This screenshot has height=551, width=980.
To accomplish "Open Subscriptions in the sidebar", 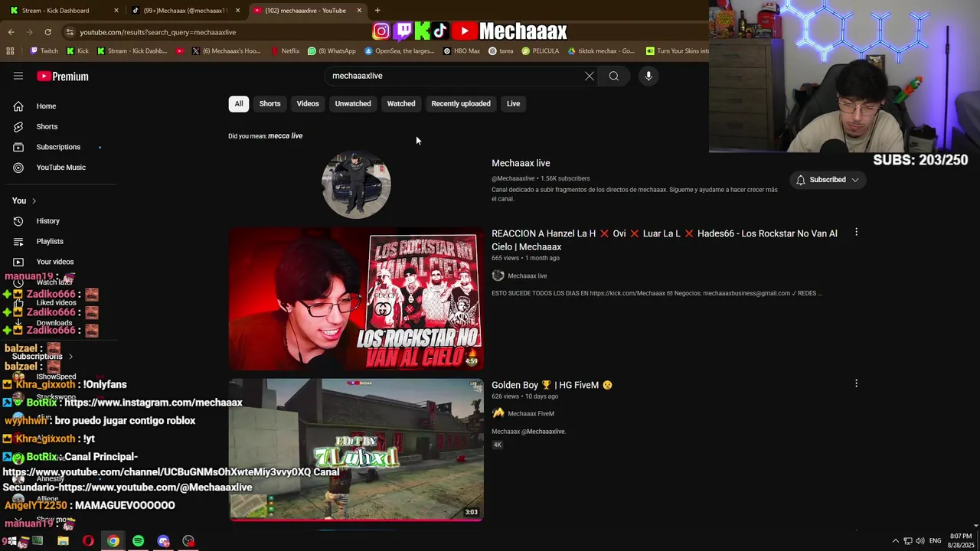I will pos(58,147).
